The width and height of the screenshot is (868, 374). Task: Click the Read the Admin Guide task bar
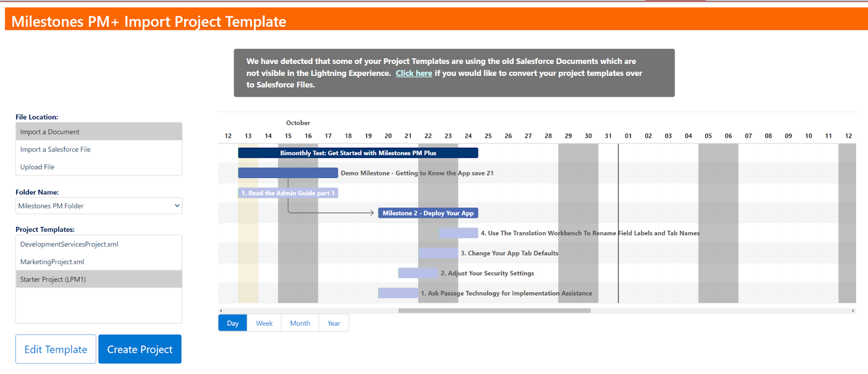click(x=288, y=193)
